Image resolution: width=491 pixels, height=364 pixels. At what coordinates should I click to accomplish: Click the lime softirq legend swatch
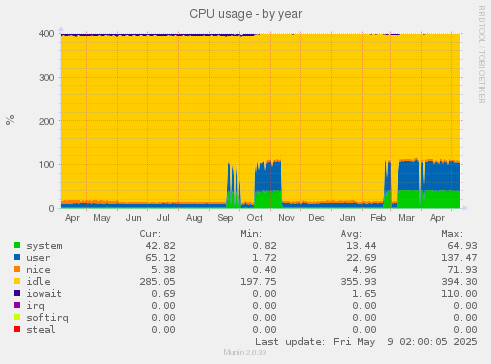pos(17,317)
